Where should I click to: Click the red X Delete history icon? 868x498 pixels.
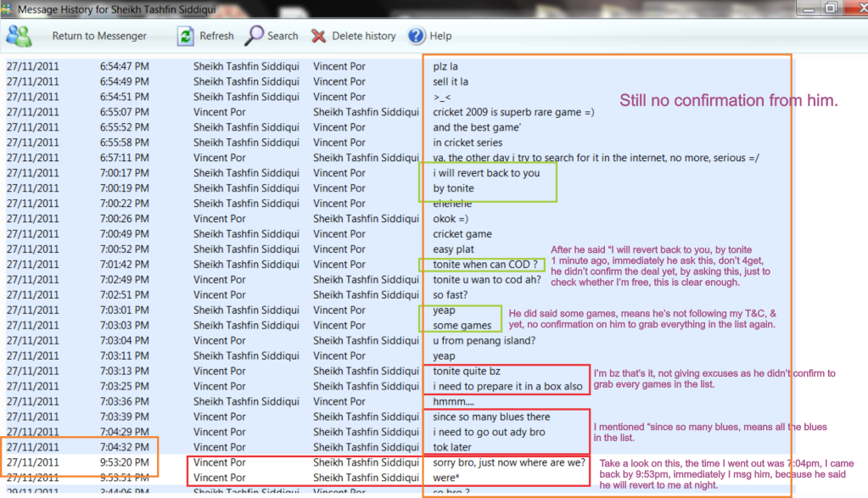point(319,36)
